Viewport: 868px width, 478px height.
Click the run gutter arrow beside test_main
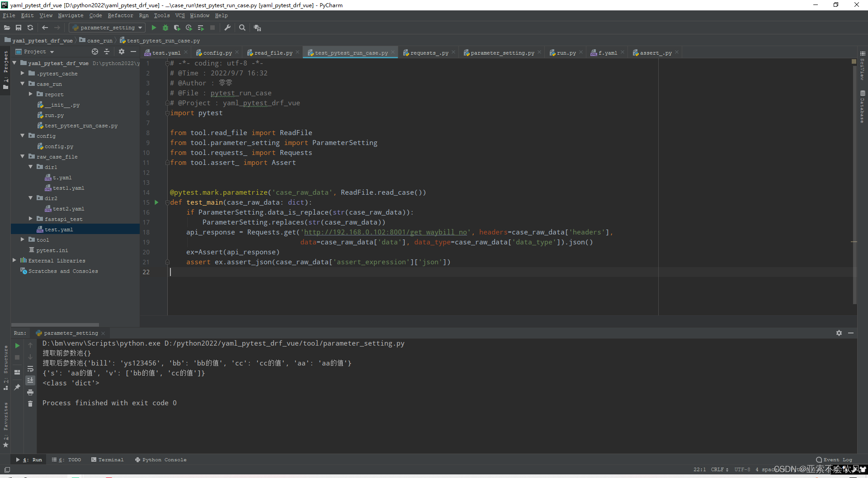pyautogui.click(x=156, y=202)
